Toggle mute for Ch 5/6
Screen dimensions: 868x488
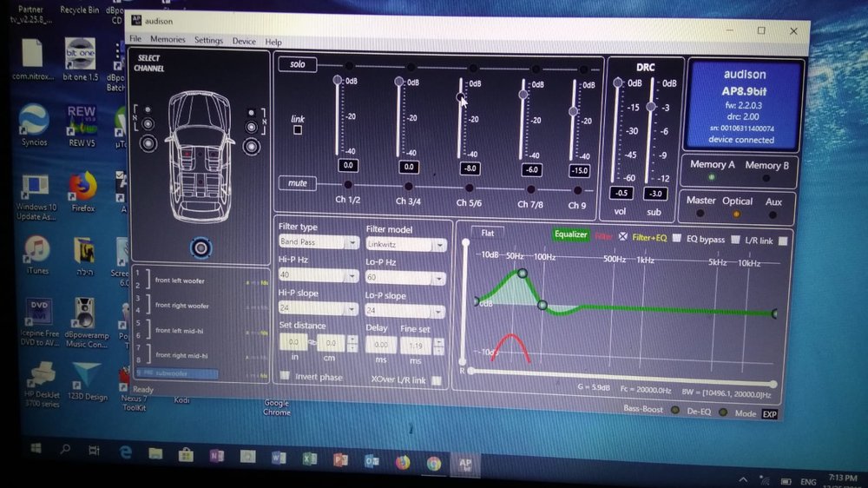(469, 188)
